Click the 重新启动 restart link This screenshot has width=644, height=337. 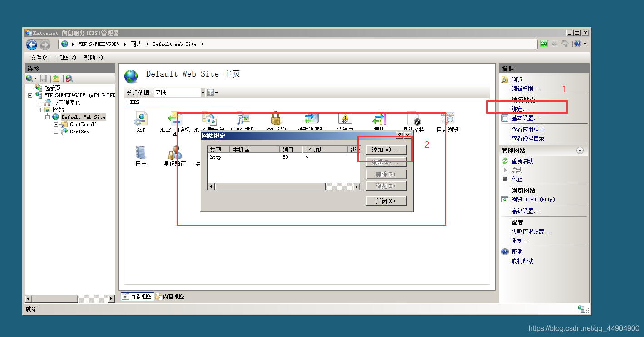pyautogui.click(x=522, y=161)
